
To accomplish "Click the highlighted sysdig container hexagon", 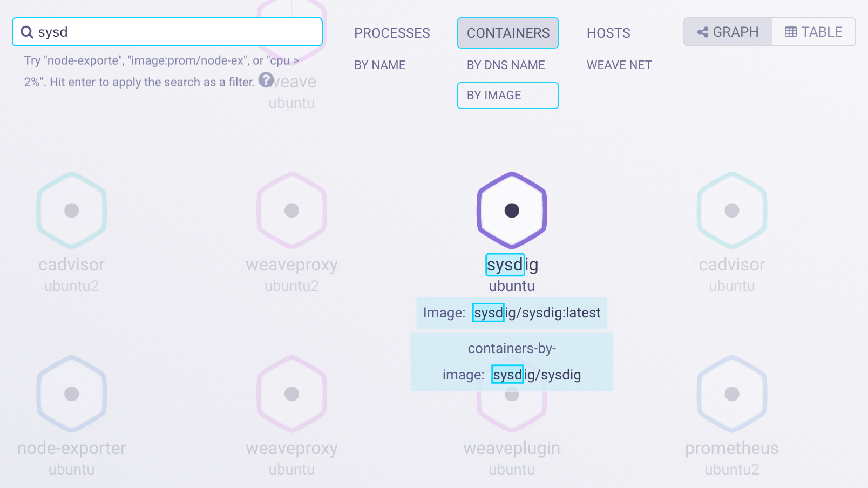I will (512, 211).
